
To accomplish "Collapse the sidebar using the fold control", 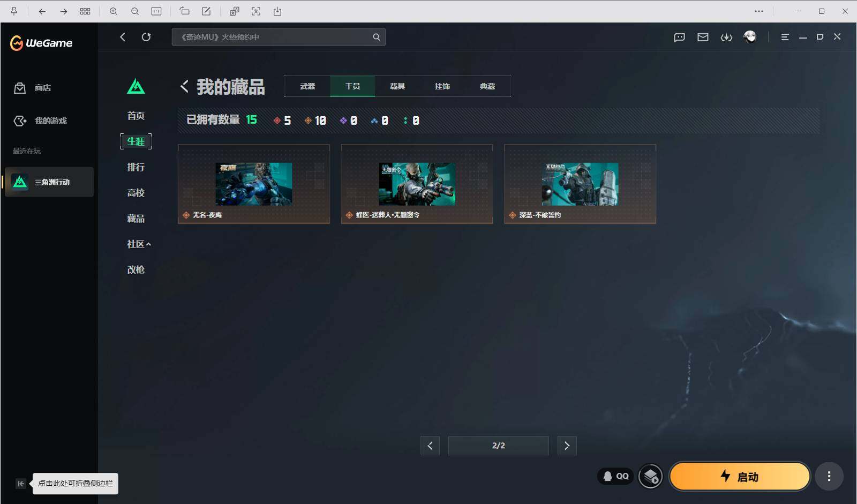I will tap(20, 483).
